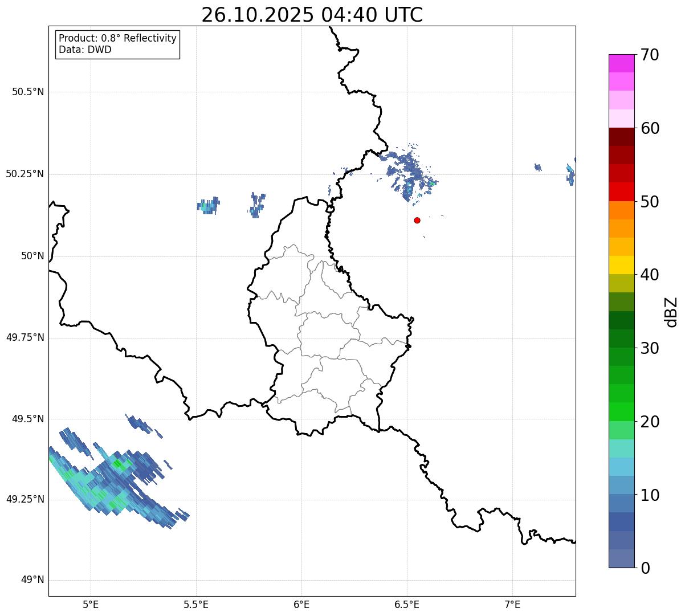Click the "5°E" longitude label
The image size is (685, 616).
point(91,605)
